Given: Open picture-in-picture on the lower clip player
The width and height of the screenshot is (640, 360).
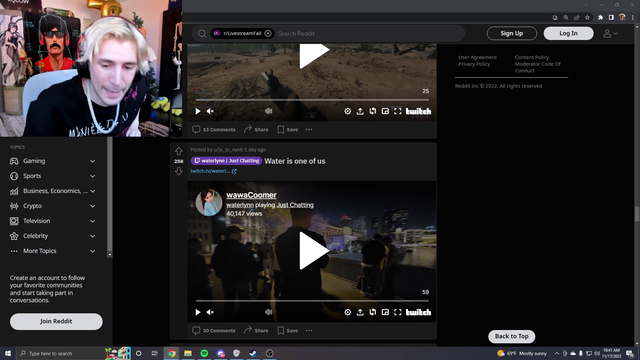Looking at the screenshot, I should 385,312.
